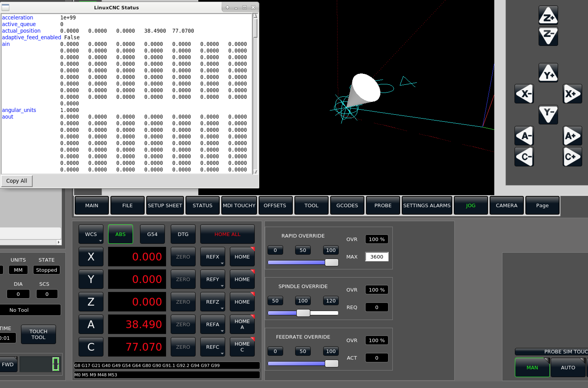Switch to the STATUS tab
This screenshot has width=588, height=388.
(202, 205)
